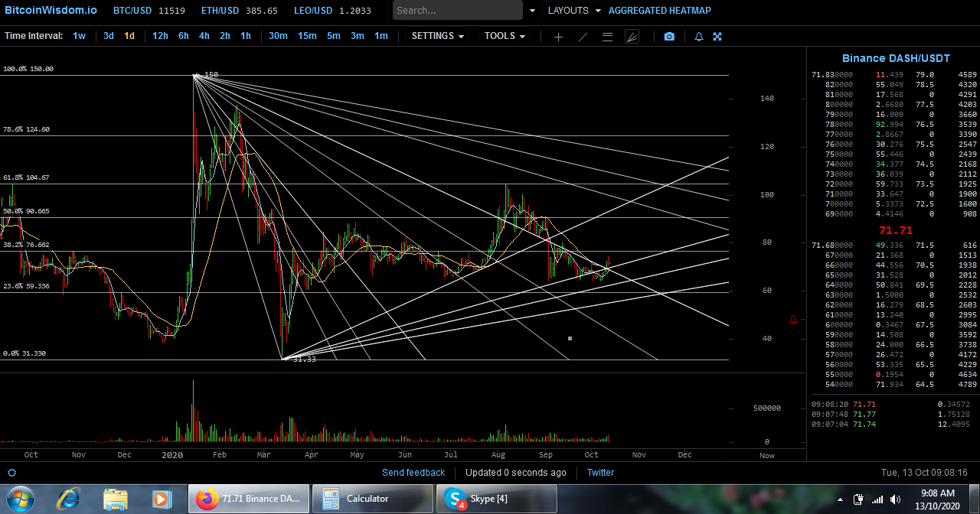Click the 50.0% 90.665 Fibonacci label

point(26,211)
